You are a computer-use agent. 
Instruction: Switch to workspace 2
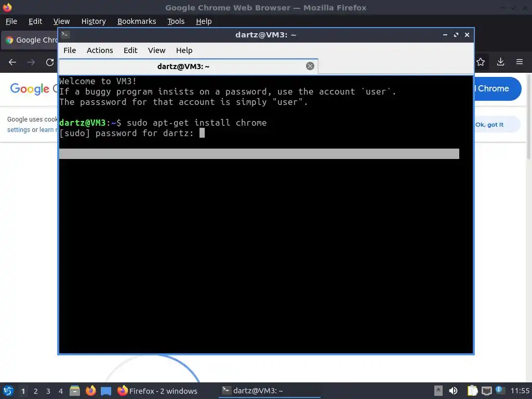point(36,391)
